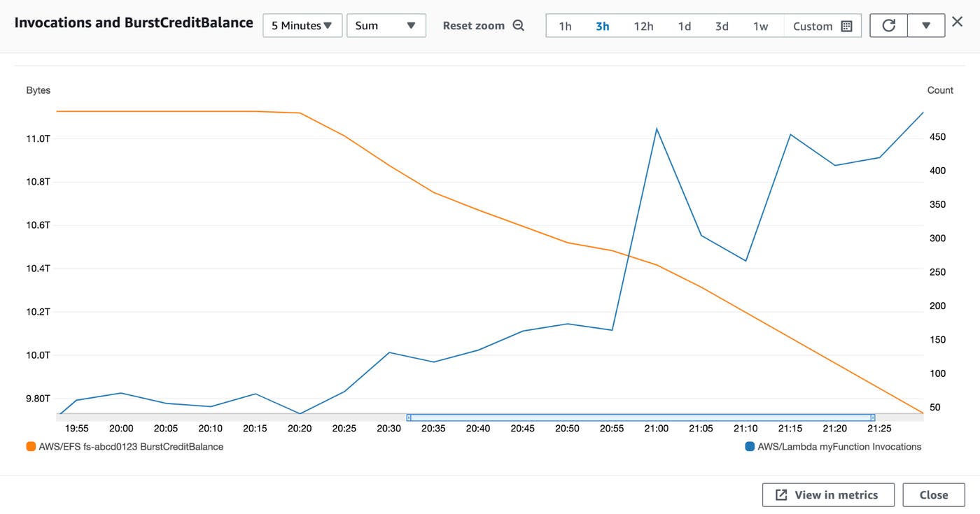The width and height of the screenshot is (980, 514).
Task: Toggle visibility of AWS/EFS fs-abcd0123 BurstCreditBalance series
Action: click(133, 446)
